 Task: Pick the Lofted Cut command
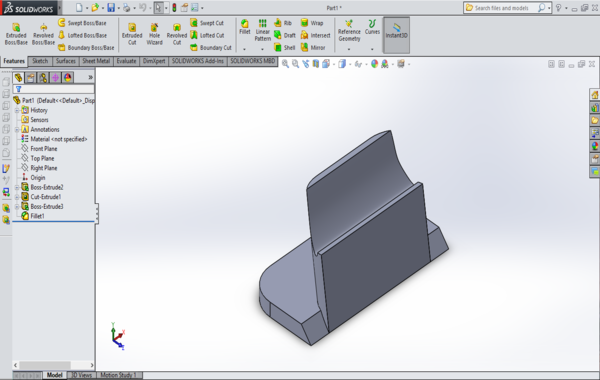(x=207, y=35)
